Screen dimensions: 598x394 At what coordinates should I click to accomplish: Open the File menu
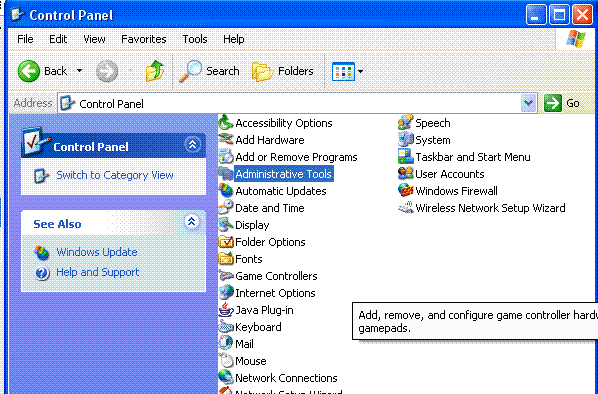[x=25, y=39]
